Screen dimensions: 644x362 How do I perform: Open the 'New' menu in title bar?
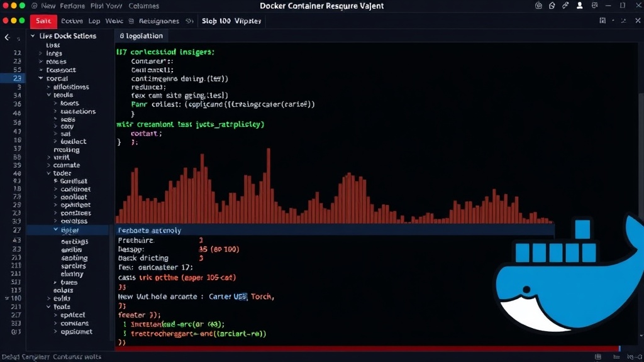point(48,6)
